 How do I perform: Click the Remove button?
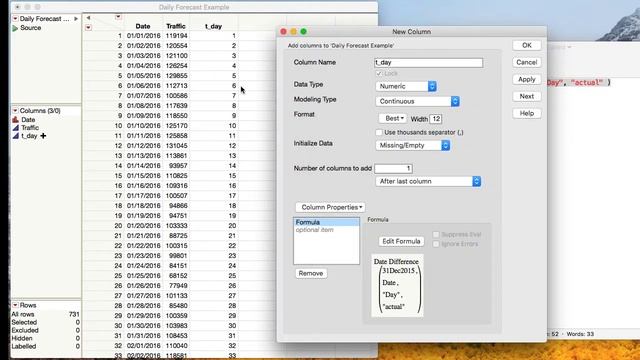(x=311, y=273)
